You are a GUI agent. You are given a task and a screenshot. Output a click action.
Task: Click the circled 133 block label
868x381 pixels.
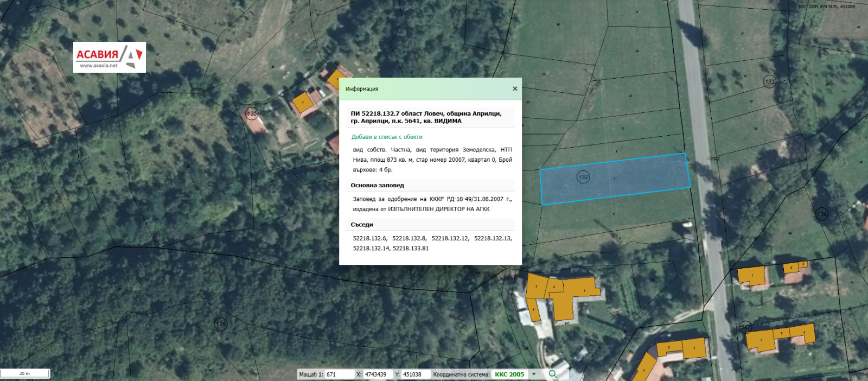(x=769, y=81)
